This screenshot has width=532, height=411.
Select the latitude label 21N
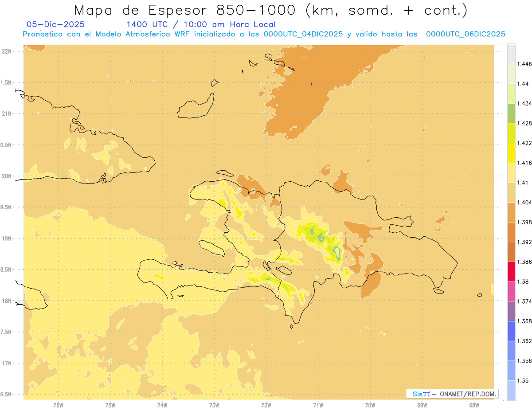(7, 114)
